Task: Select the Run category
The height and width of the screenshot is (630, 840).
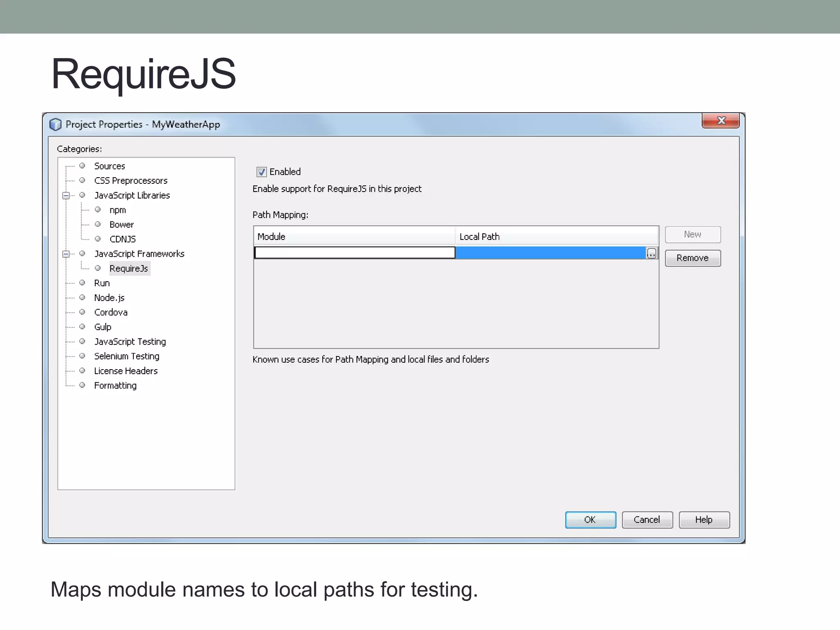Action: (102, 283)
